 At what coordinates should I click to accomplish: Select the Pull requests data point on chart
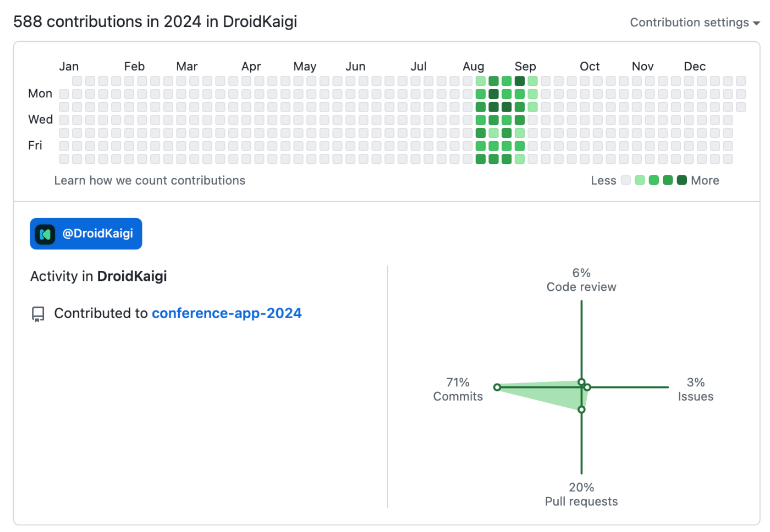pyautogui.click(x=581, y=409)
